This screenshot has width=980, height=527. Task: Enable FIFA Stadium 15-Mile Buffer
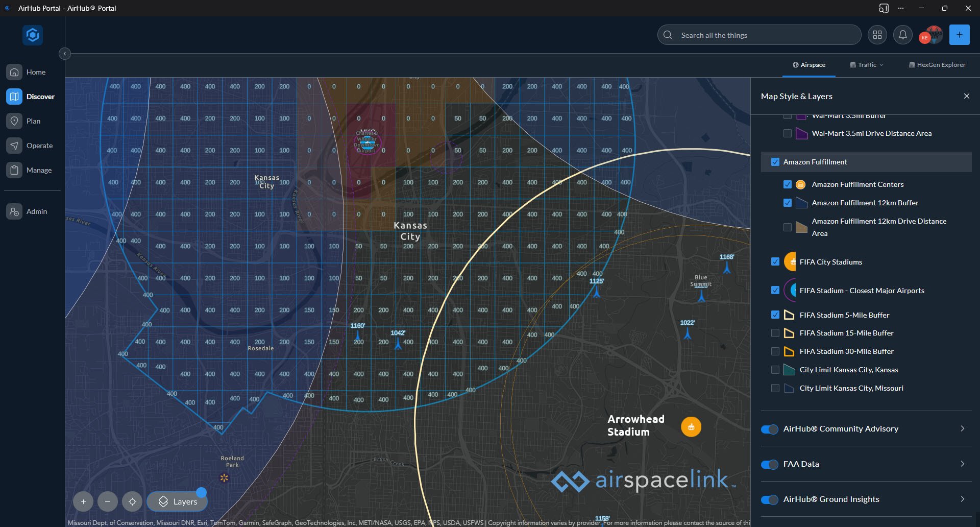(775, 333)
